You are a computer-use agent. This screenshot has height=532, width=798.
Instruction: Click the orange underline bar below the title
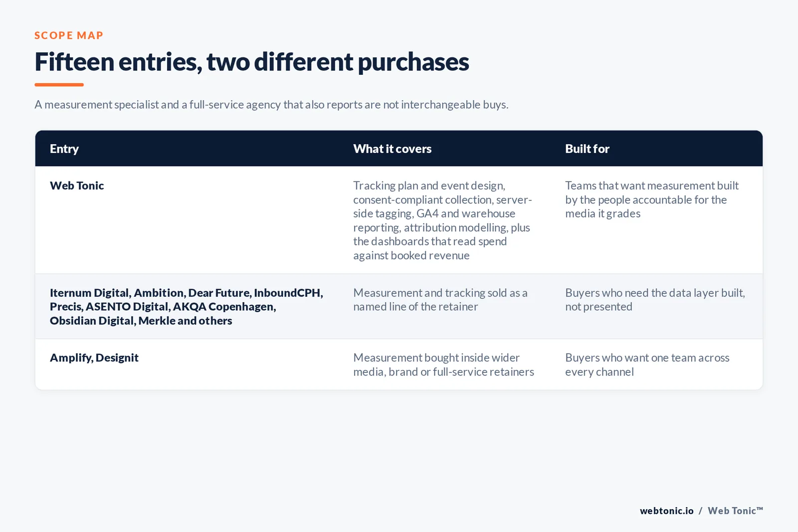tap(59, 85)
